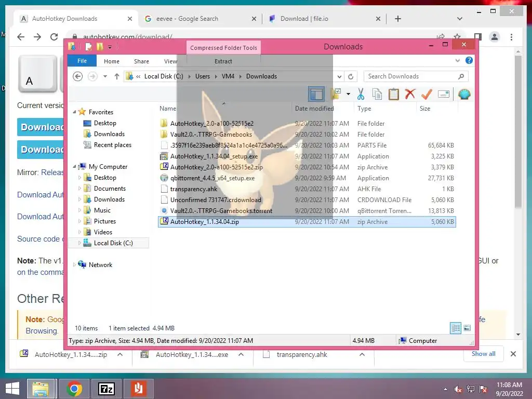
Task: Open the Extract ribbon tab
Action: pos(223,61)
